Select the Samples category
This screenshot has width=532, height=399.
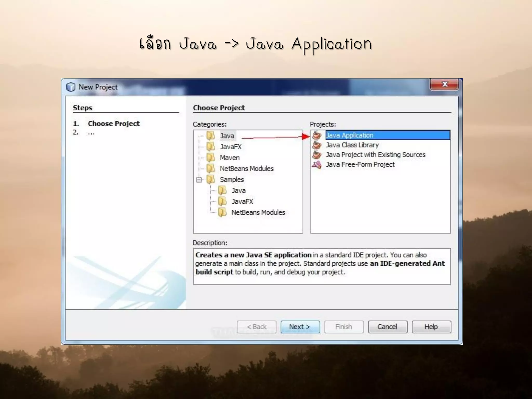click(232, 179)
